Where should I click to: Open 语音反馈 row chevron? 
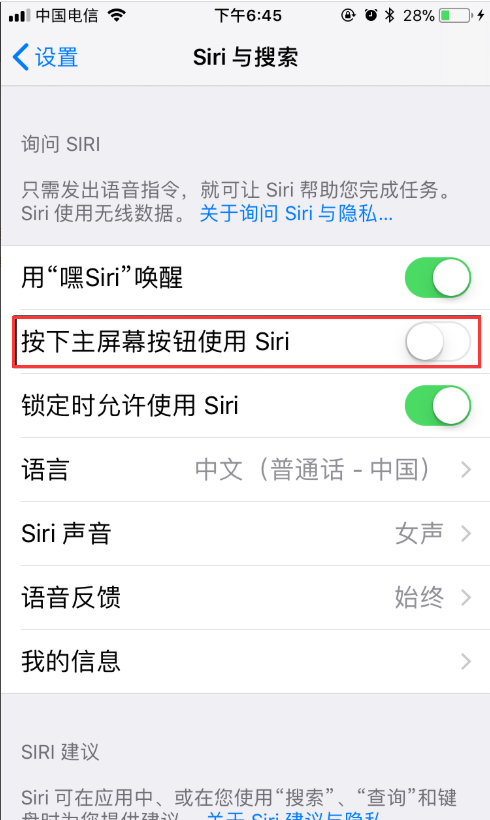click(x=466, y=597)
